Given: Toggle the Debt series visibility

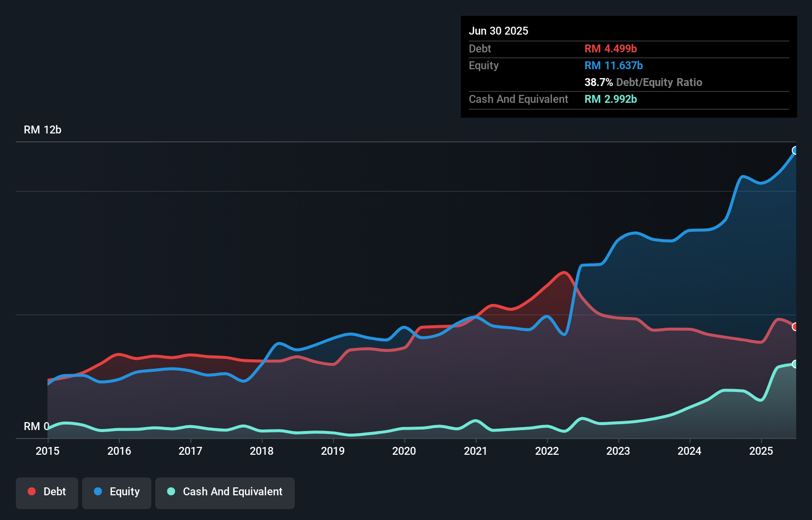Looking at the screenshot, I should 47,492.
